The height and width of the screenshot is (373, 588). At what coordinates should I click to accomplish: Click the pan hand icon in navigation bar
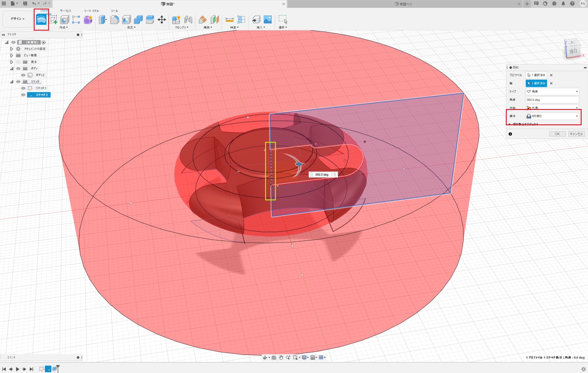pyautogui.click(x=281, y=357)
